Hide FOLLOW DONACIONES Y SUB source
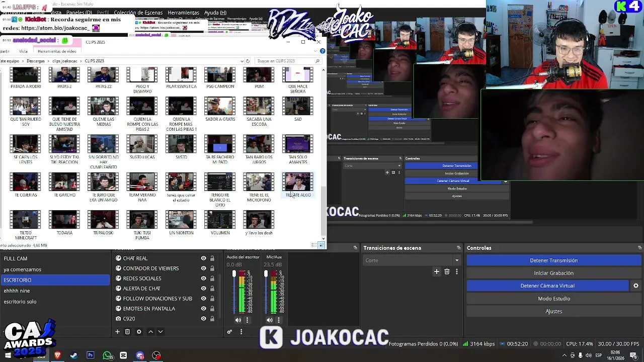The width and height of the screenshot is (644, 362). [204, 299]
